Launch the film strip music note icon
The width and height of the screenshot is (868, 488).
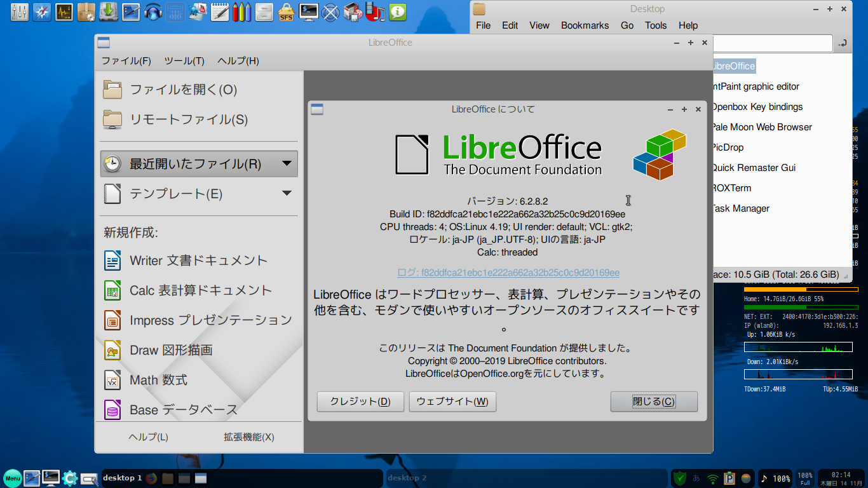(375, 11)
